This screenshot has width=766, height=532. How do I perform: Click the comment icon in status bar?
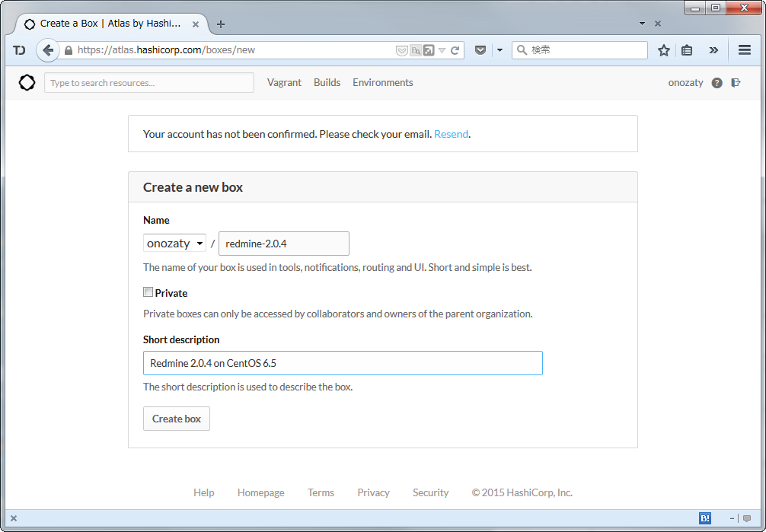pyautogui.click(x=747, y=518)
